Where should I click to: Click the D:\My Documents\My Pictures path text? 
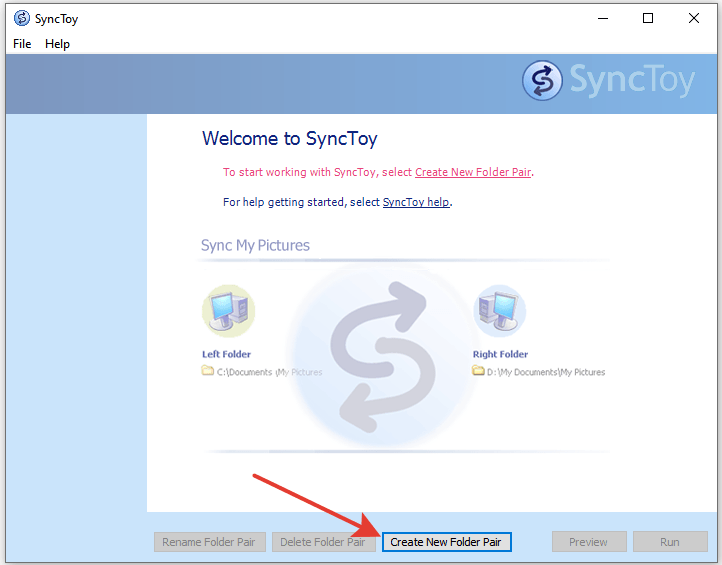pyautogui.click(x=546, y=372)
